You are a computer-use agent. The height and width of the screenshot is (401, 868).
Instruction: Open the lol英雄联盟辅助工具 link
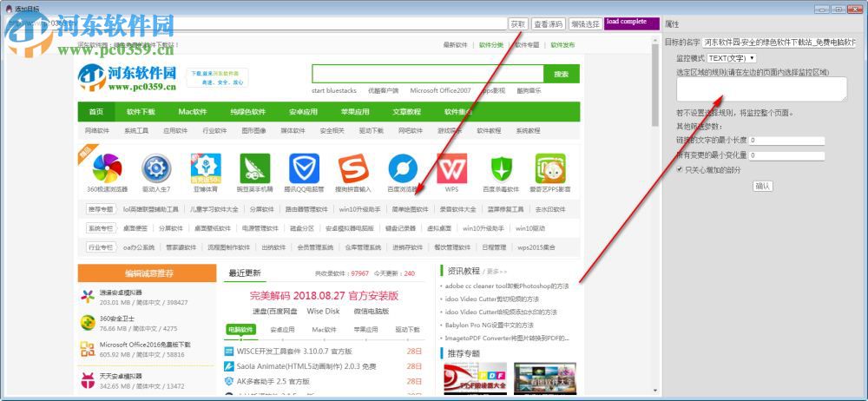tap(150, 209)
